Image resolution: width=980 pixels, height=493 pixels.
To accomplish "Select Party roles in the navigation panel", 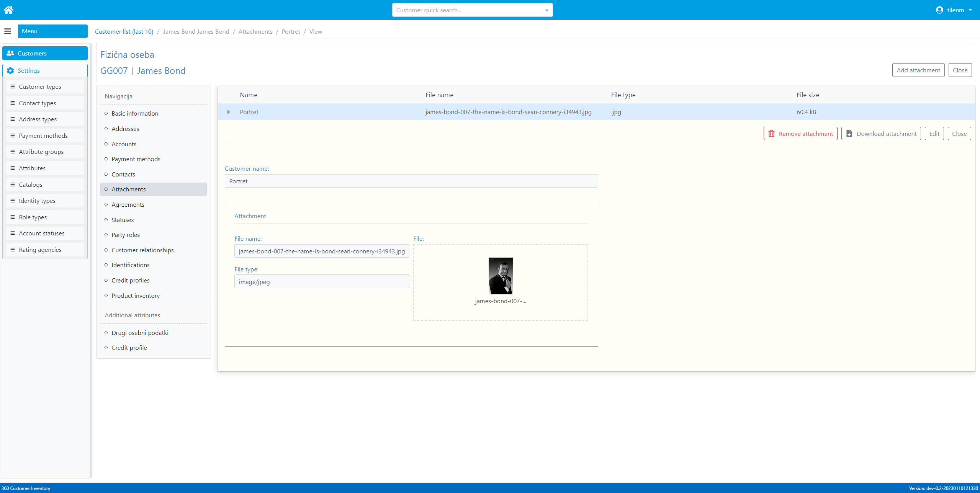I will pyautogui.click(x=125, y=235).
